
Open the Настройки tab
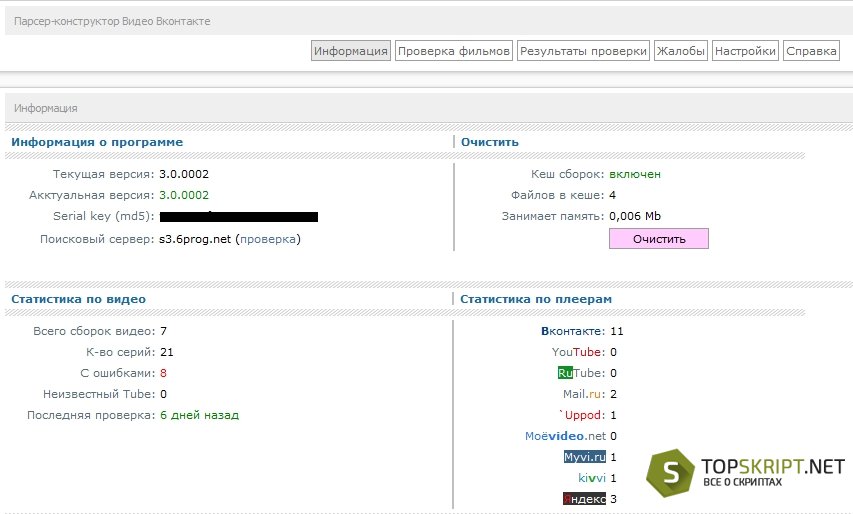pyautogui.click(x=745, y=51)
